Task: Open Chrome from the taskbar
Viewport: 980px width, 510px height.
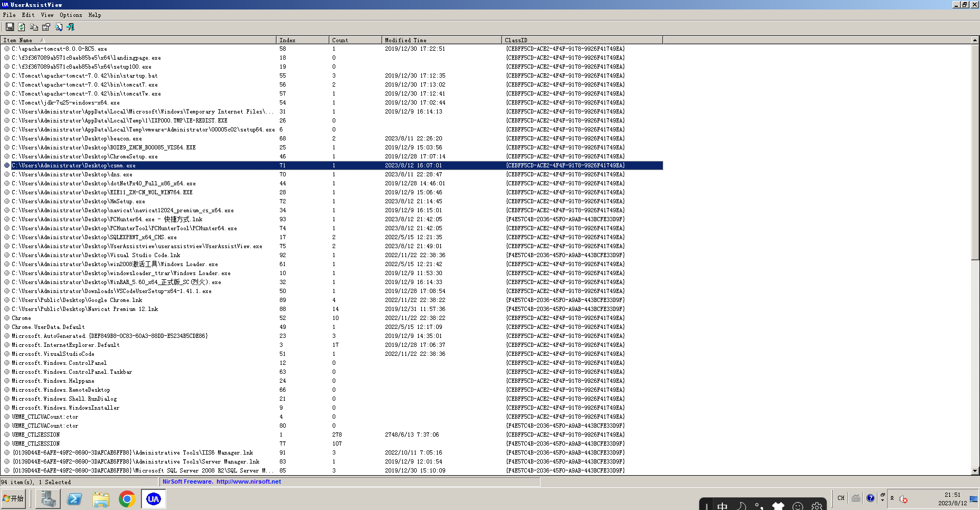Action: coord(127,498)
